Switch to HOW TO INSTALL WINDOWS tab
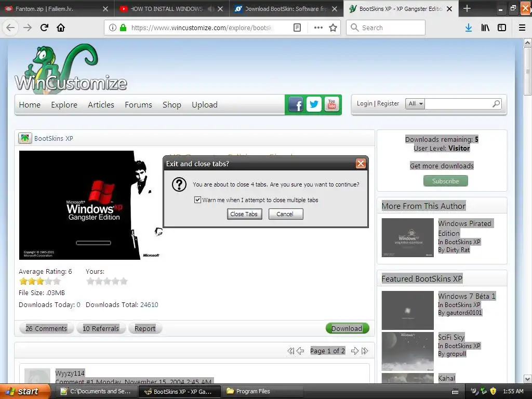The width and height of the screenshot is (532, 399). click(x=171, y=9)
